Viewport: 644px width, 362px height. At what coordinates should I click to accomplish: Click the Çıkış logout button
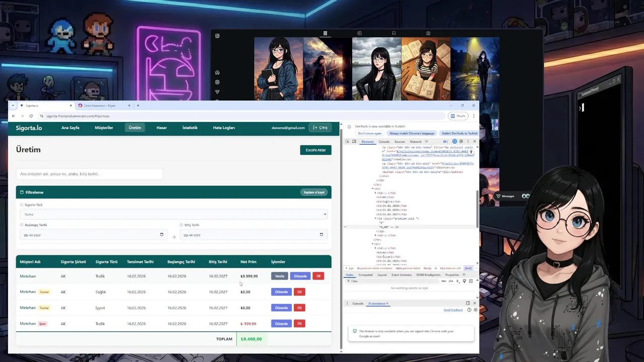320,128
